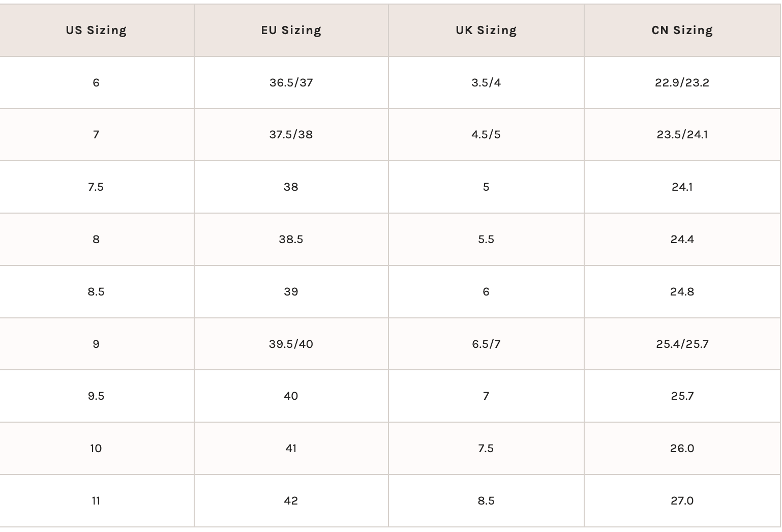The width and height of the screenshot is (782, 532).
Task: Select the EU size 39.5/40 cell
Action: pyautogui.click(x=291, y=344)
